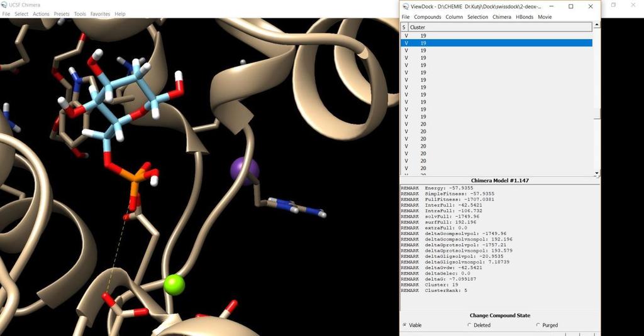Click the deltaGprotsolvpol: -1757.21 line

pos(454,245)
